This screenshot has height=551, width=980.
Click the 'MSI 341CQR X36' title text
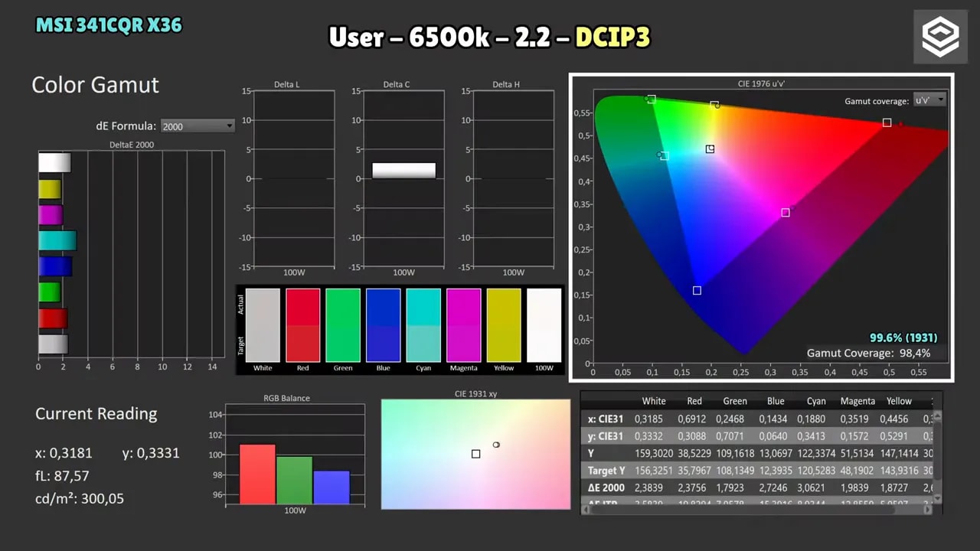(x=109, y=24)
